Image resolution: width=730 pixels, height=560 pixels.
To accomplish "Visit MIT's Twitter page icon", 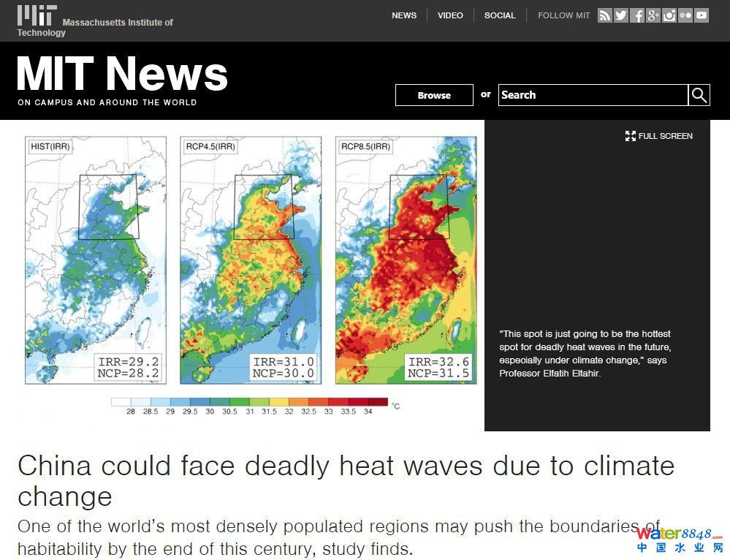I will tap(620, 15).
